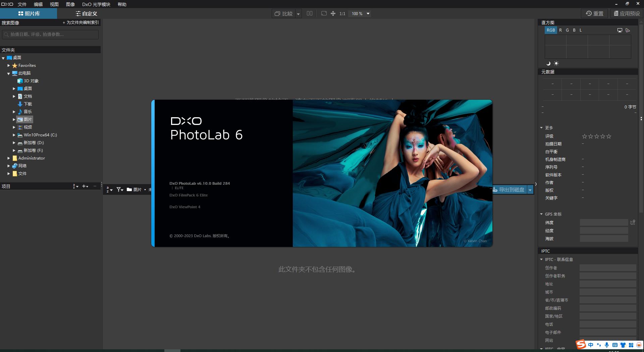Select the move/pan hand tool icon
Image resolution: width=644 pixels, height=352 pixels.
click(x=333, y=13)
